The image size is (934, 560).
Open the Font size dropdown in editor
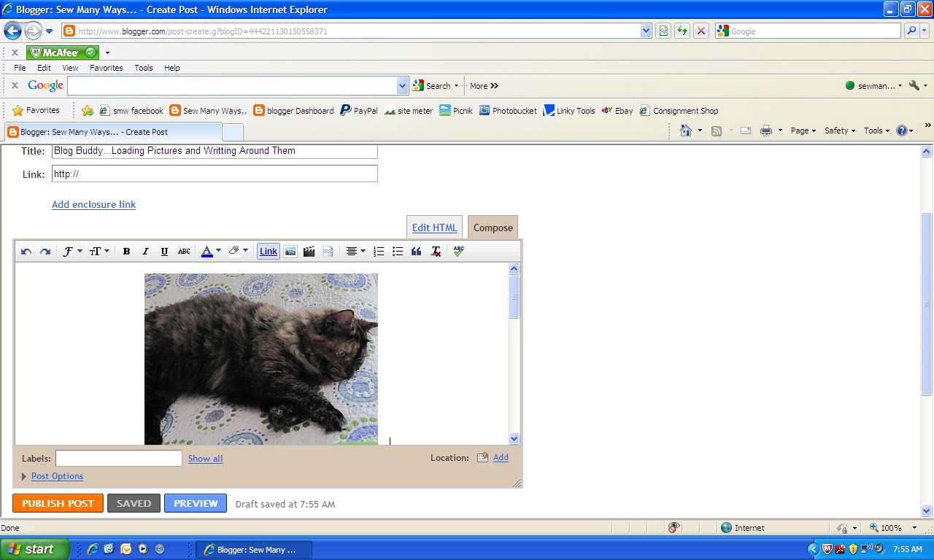tap(99, 252)
